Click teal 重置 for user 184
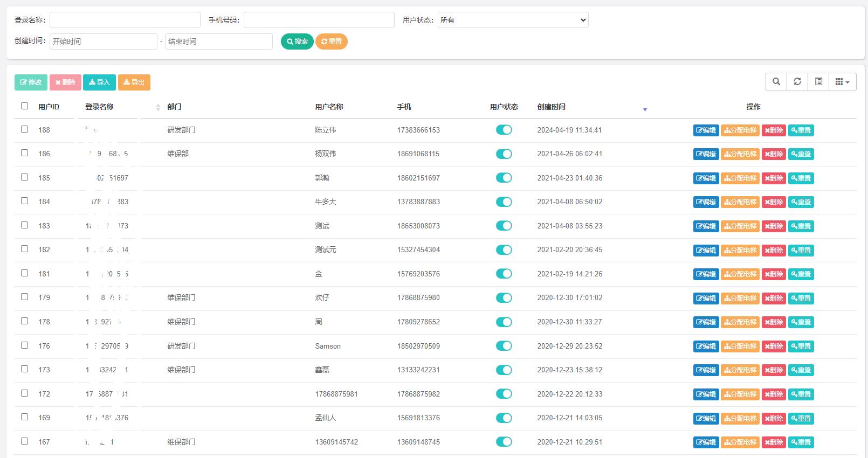This screenshot has height=458, width=868. click(x=801, y=202)
